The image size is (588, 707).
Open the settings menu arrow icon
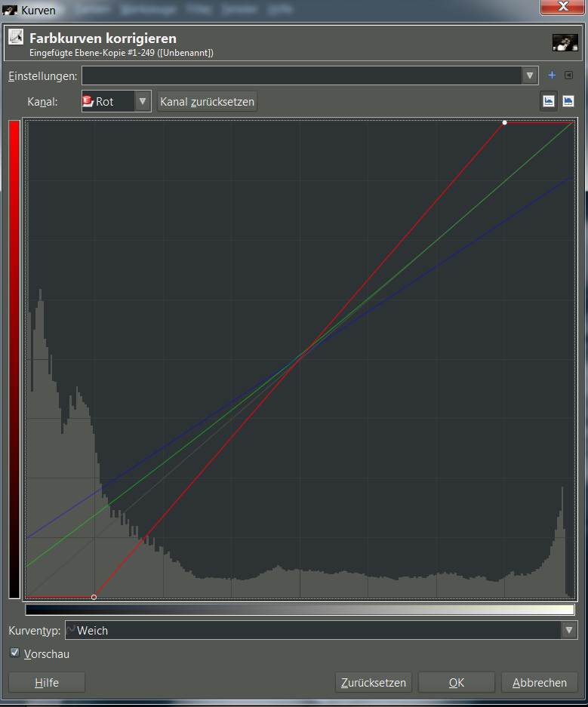coord(569,75)
